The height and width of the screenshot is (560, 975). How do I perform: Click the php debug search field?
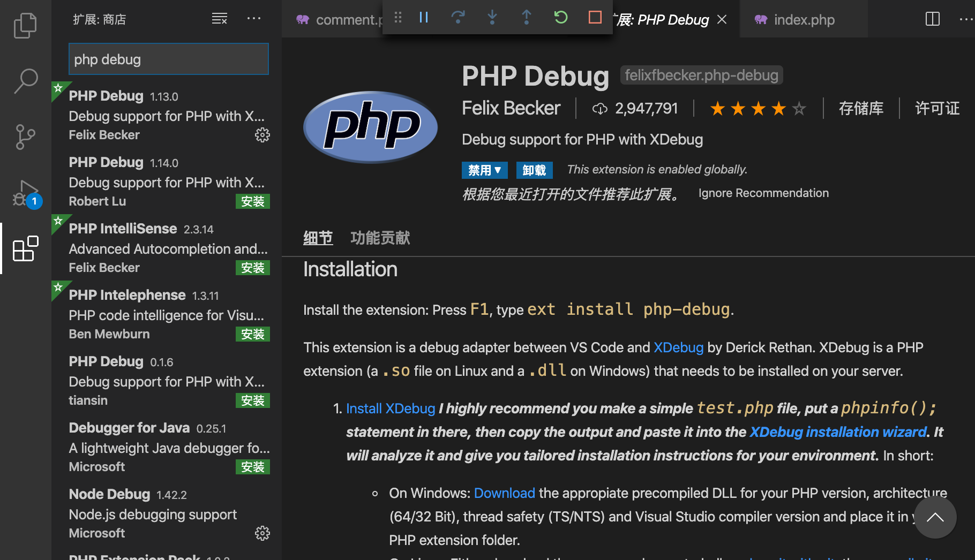pos(168,59)
